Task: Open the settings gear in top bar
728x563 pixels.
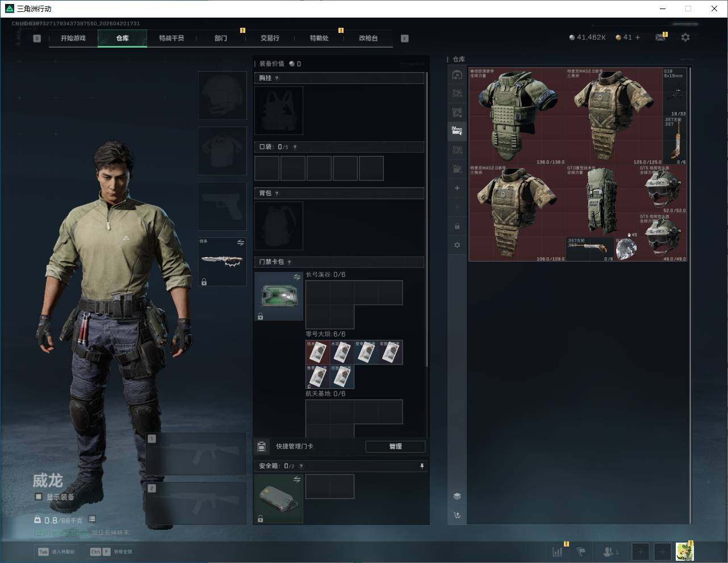Action: (685, 37)
